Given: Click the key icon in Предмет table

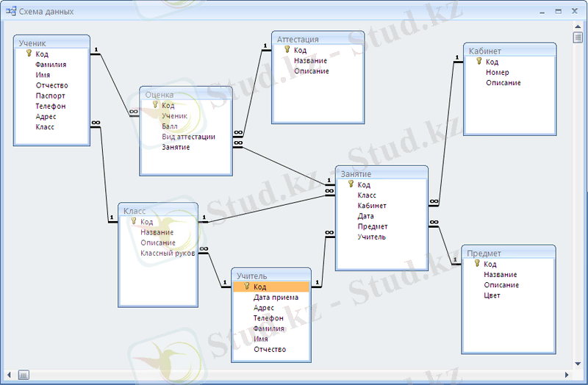Looking at the screenshot, I should (x=477, y=264).
